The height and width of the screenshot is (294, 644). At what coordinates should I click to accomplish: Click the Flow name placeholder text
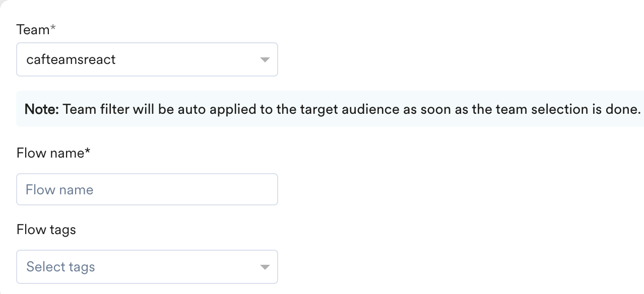59,190
